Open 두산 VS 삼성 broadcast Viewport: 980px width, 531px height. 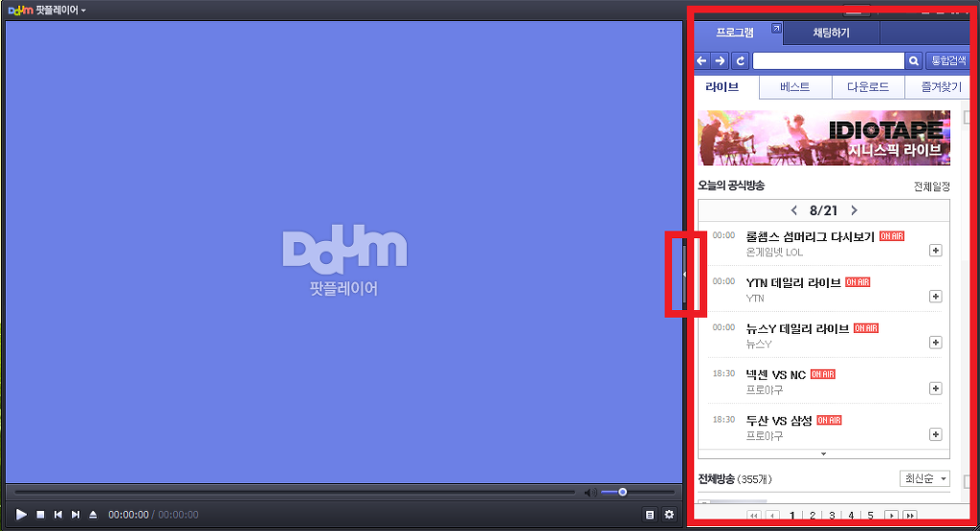pyautogui.click(x=779, y=420)
